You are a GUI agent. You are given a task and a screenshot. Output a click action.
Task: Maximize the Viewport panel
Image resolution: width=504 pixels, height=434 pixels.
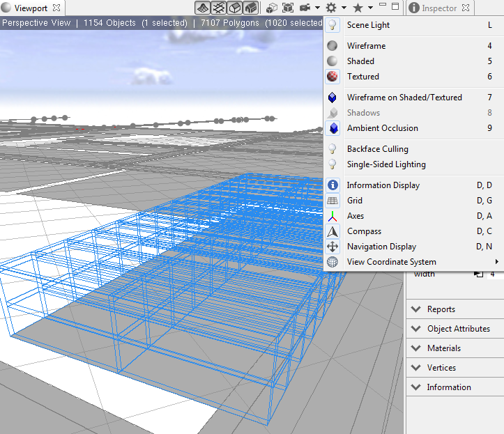395,6
